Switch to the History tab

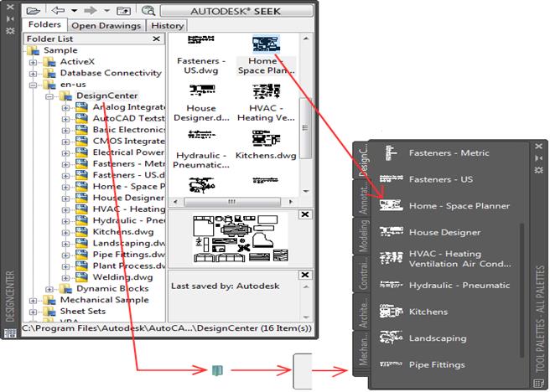click(x=168, y=26)
